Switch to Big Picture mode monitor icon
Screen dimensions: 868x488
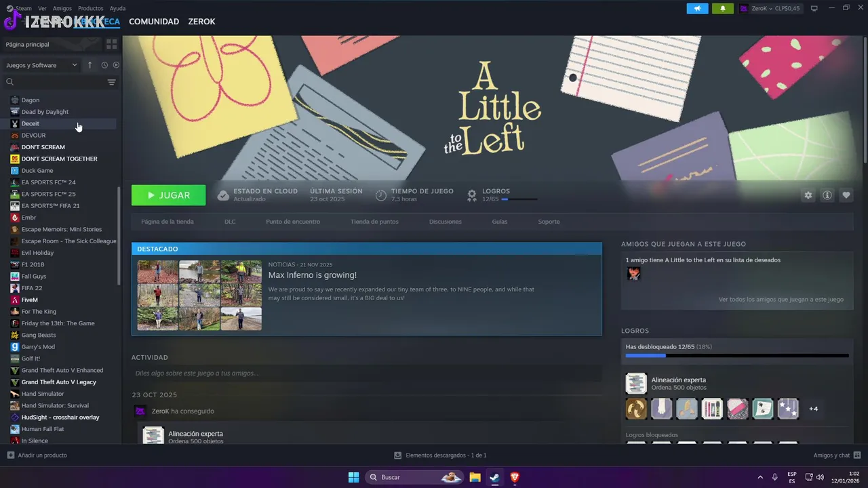click(814, 9)
